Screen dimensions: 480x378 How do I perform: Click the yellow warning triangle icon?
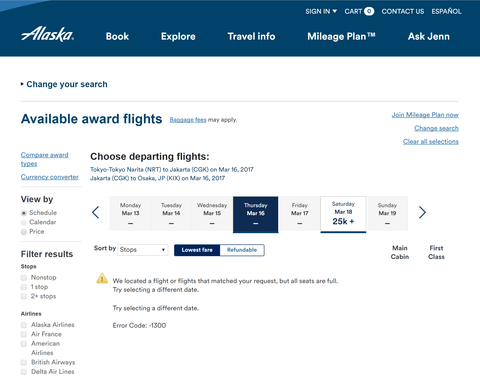102,278
